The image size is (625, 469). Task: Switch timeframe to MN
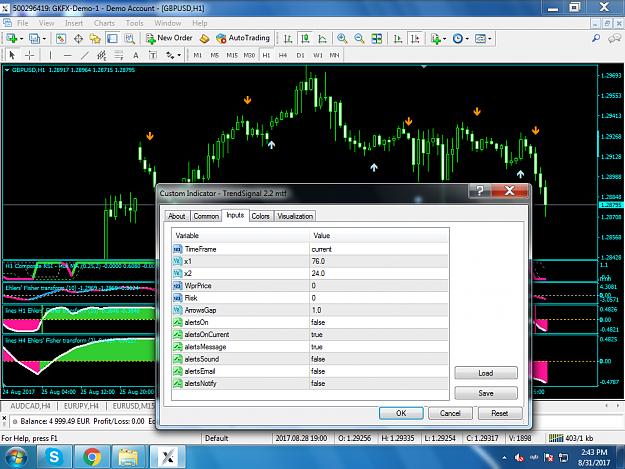334,55
